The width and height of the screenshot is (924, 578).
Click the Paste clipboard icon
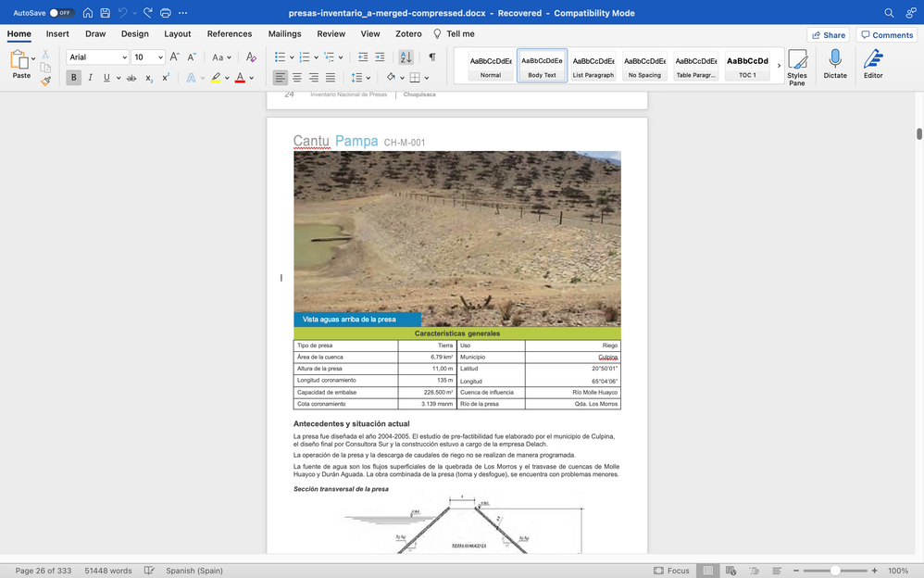tap(20, 59)
